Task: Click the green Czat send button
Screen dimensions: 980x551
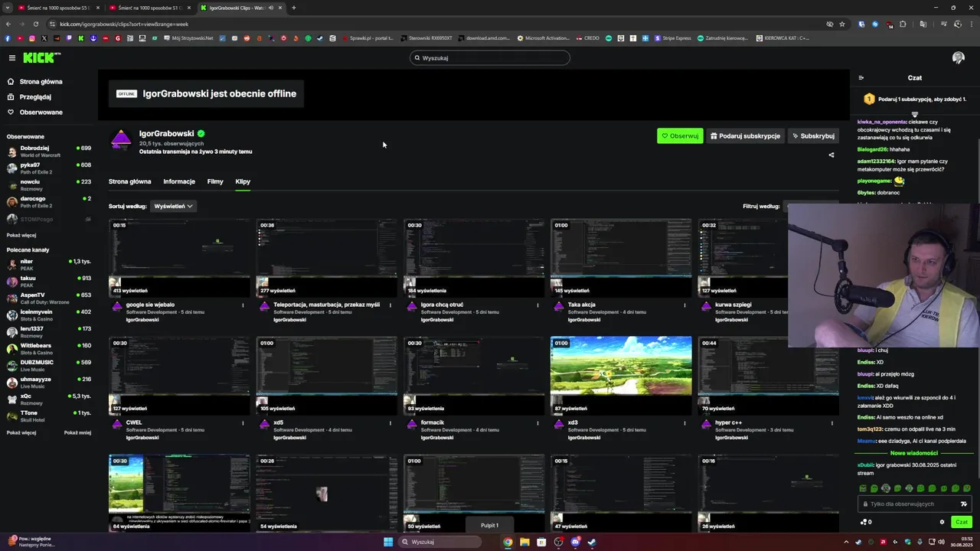Action: [962, 522]
